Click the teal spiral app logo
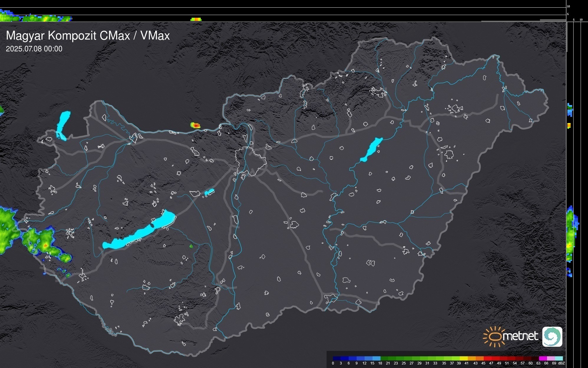This screenshot has height=368, width=588. pyautogui.click(x=552, y=336)
